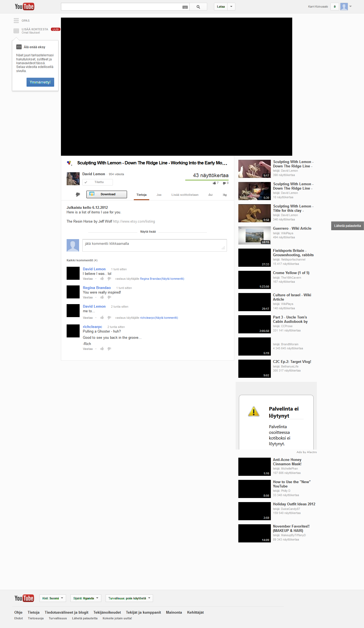Click the YouTube logo in the footer
364x628 pixels.
(24, 598)
